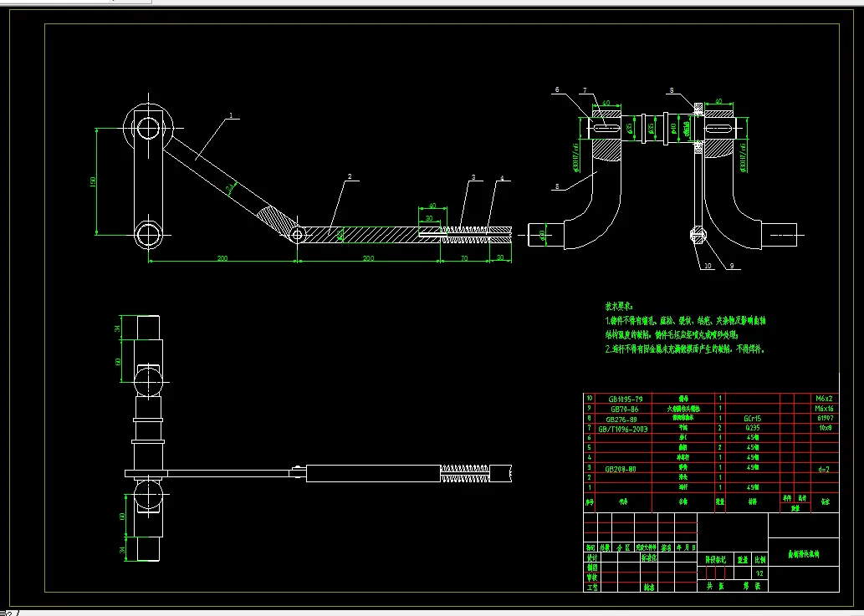Click the 年月日 date header cell
This screenshot has height=616, width=864.
[x=686, y=547]
